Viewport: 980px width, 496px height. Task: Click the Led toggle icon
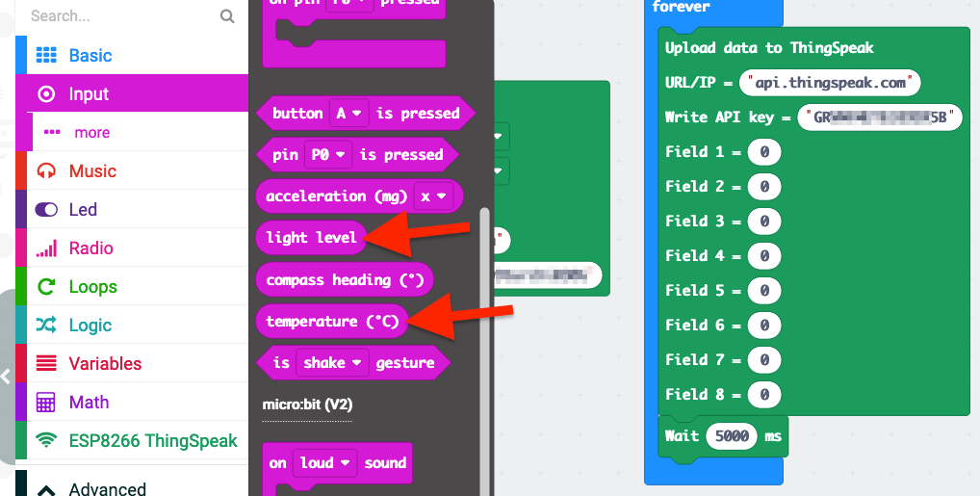(x=46, y=210)
